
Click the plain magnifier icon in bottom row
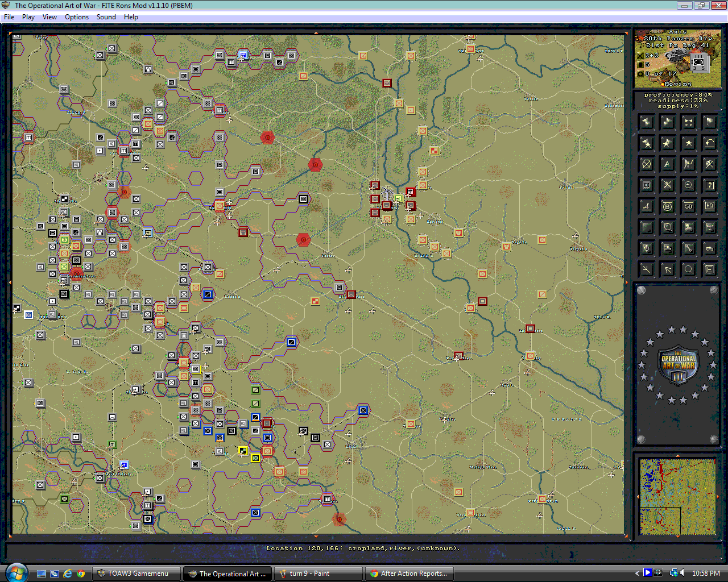pyautogui.click(x=689, y=269)
